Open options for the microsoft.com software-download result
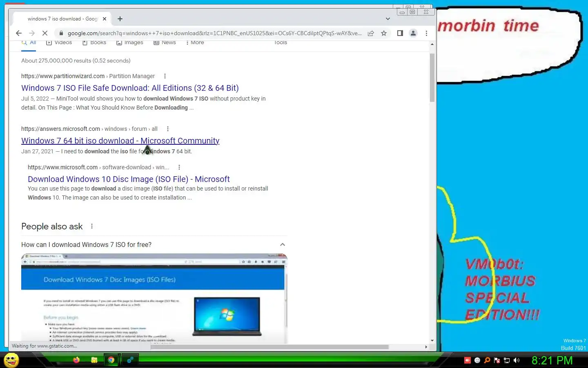This screenshot has width=588, height=368. (x=179, y=167)
